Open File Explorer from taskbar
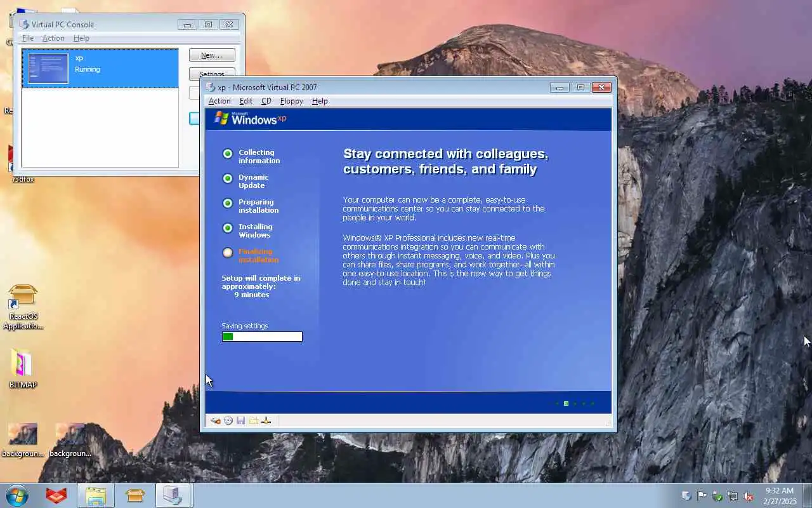The height and width of the screenshot is (508, 812). 96,495
